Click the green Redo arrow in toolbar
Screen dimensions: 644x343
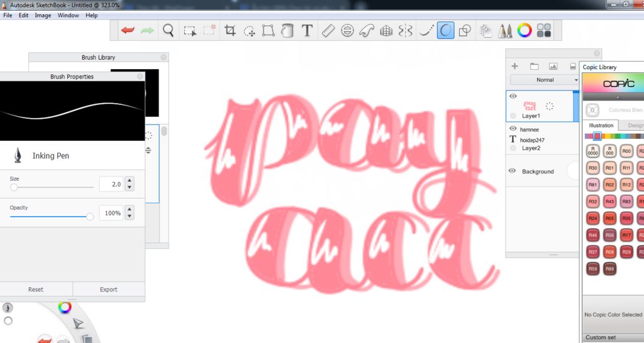(147, 30)
